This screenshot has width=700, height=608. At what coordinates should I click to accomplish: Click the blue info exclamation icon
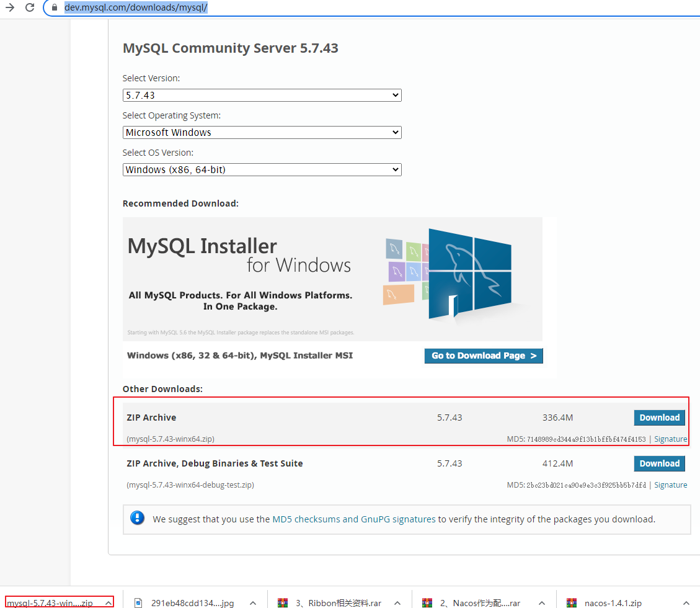[138, 518]
